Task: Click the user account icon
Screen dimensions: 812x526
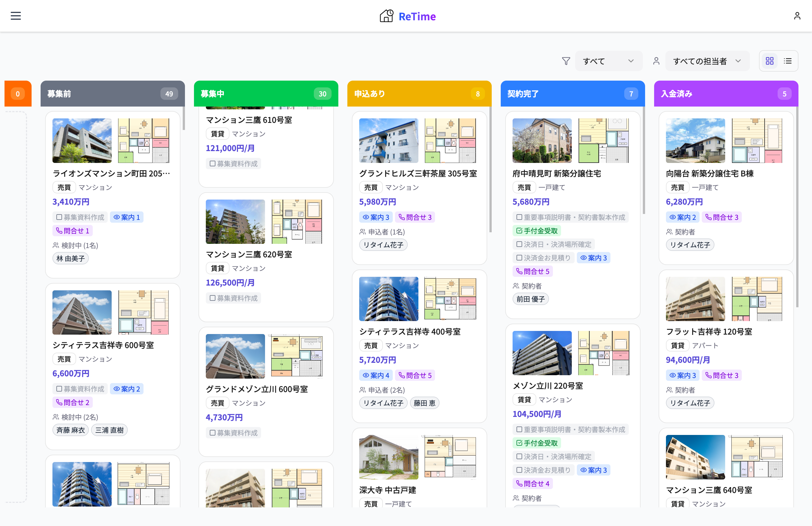Action: point(797,16)
